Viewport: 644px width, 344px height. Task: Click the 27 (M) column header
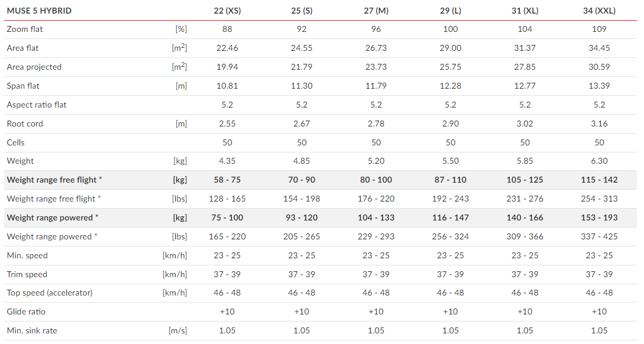[376, 11]
